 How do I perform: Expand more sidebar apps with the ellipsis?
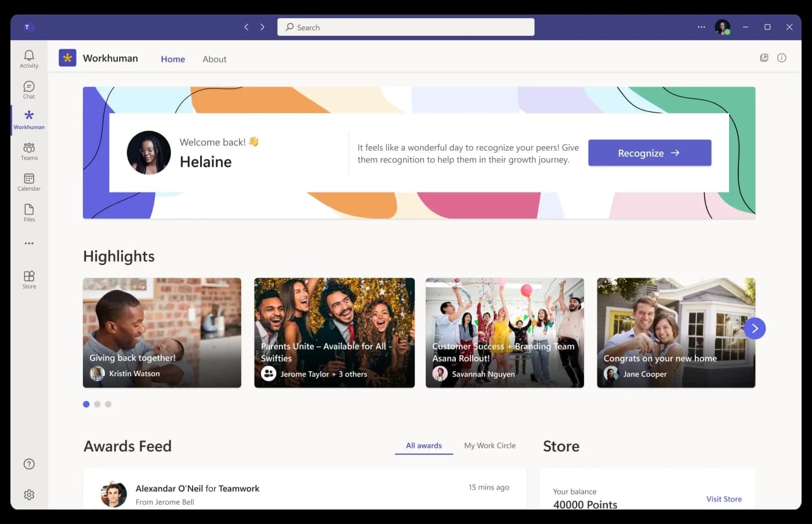point(28,243)
